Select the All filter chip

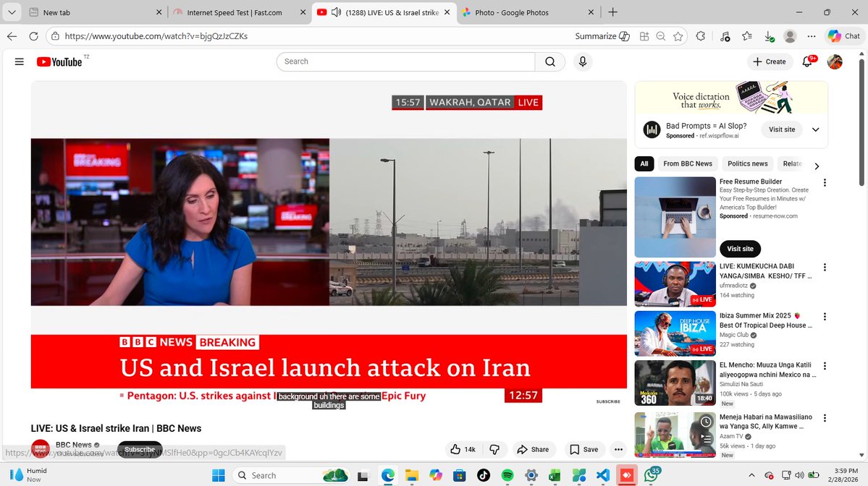coord(644,163)
